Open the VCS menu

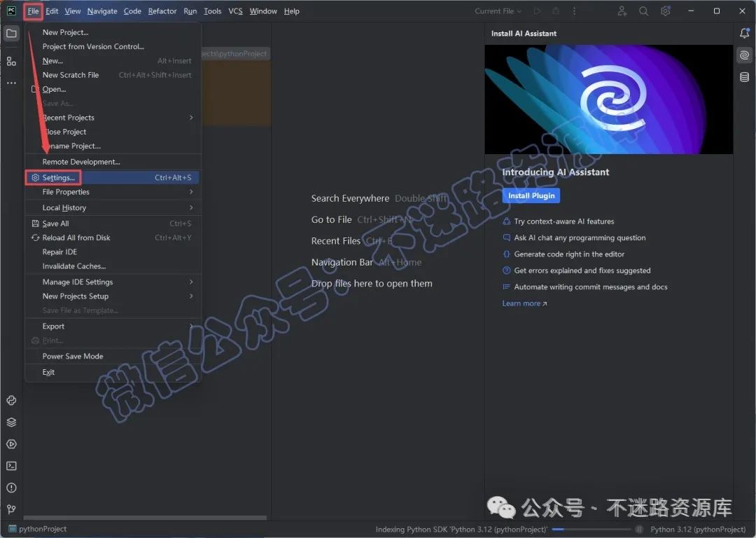coord(235,11)
